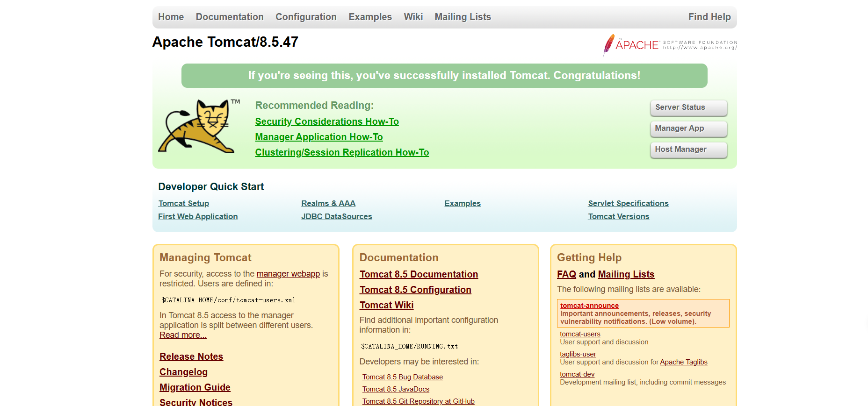Open Examples link under Developer Quick Start
The height and width of the screenshot is (406, 868).
[x=463, y=203]
